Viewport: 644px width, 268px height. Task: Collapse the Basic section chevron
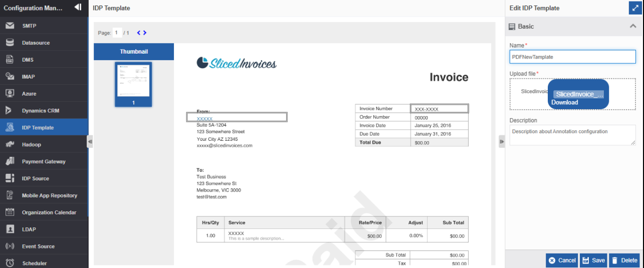coord(632,27)
